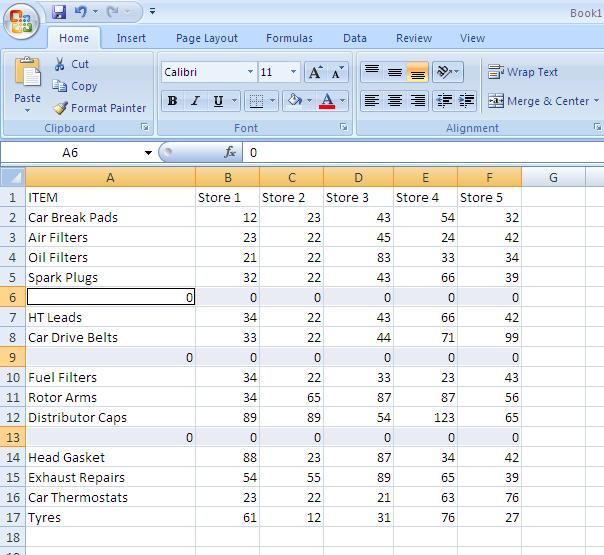604x555 pixels.
Task: Expand the Paste options arrow
Action: pyautogui.click(x=27, y=111)
